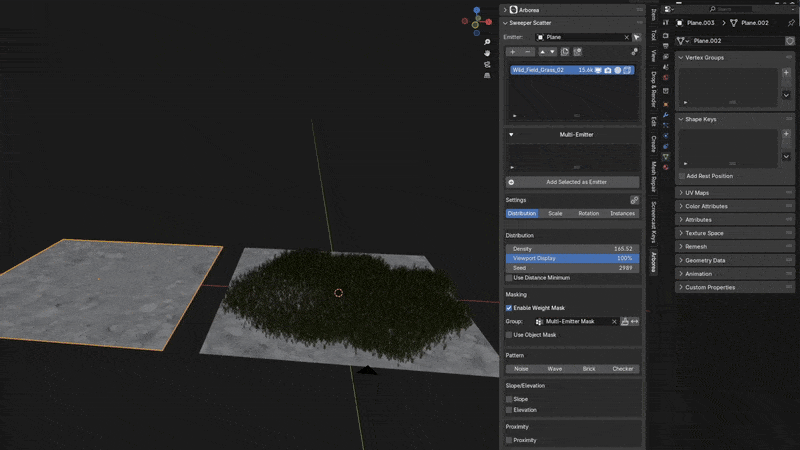Collapse the Multi-Emitter section
The image size is (800, 450).
(511, 135)
